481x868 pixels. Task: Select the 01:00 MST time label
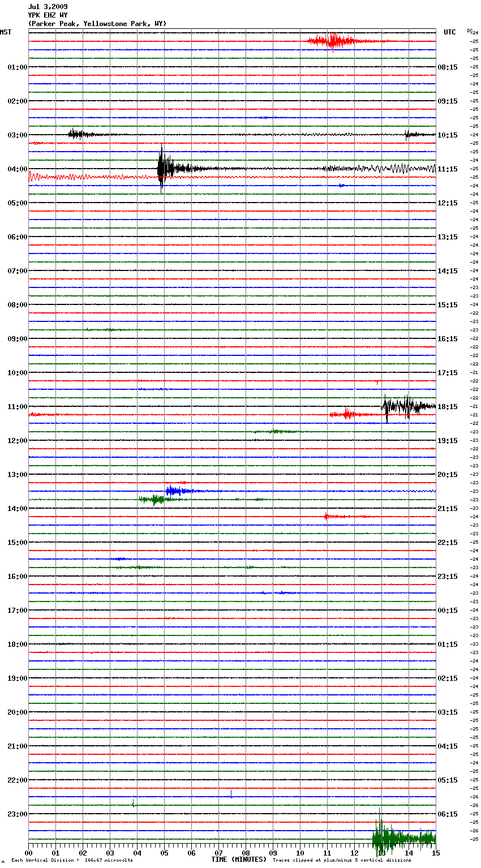pos(17,67)
